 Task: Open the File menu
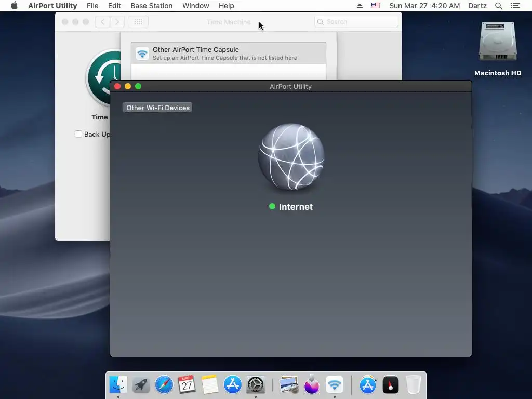[x=92, y=6]
